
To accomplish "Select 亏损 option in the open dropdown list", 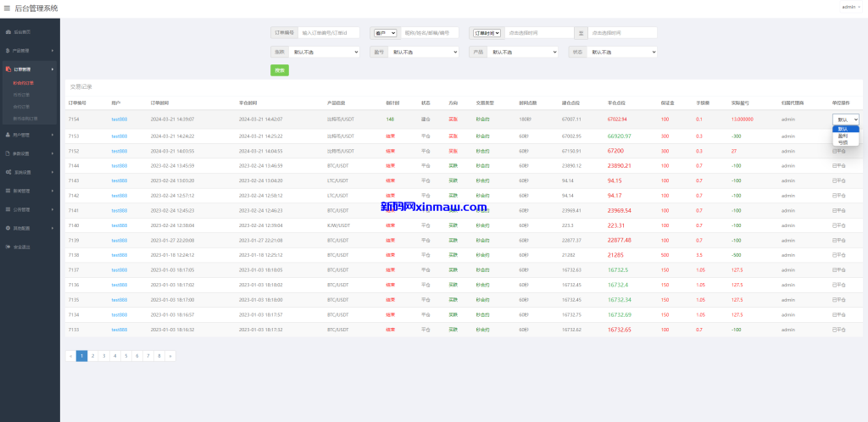I will pos(844,142).
